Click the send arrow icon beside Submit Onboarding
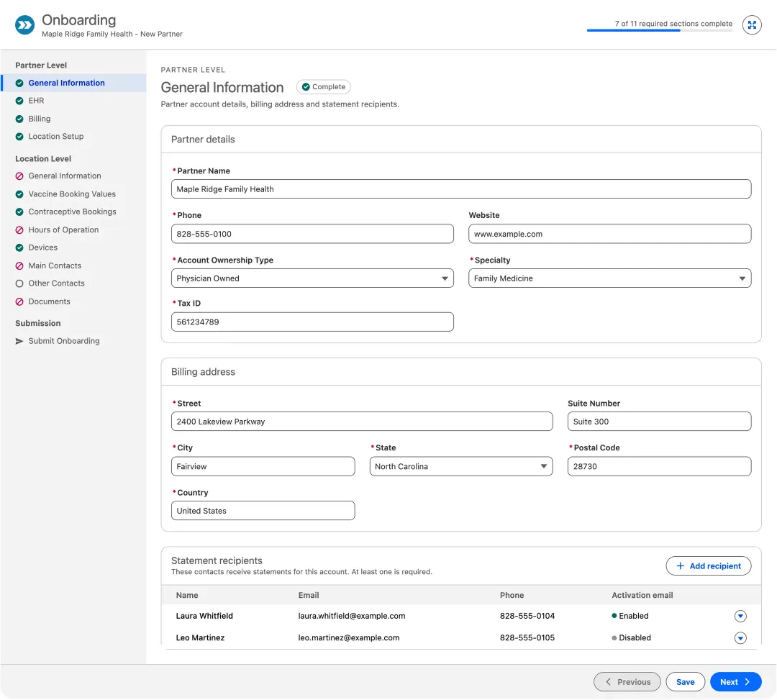This screenshot has height=700, width=777. 19,341
